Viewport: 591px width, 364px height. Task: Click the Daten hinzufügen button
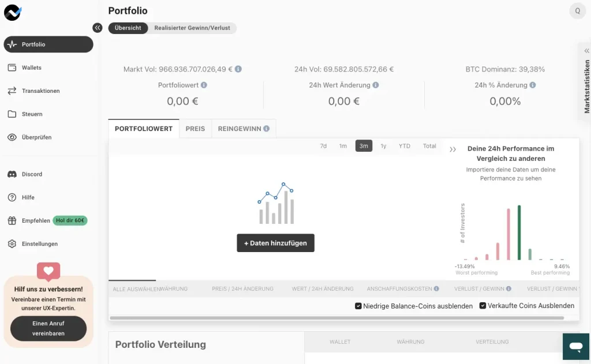click(x=275, y=243)
